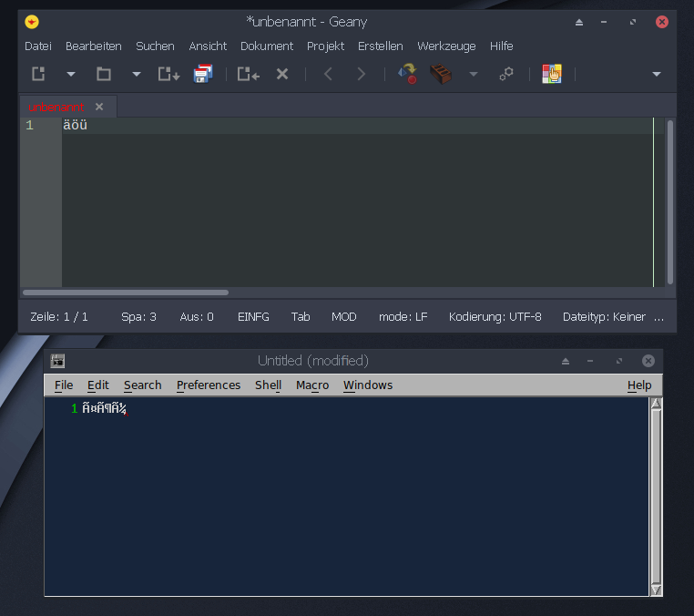Expand the recent files dropdown arrow
This screenshot has height=616, width=694.
[137, 75]
